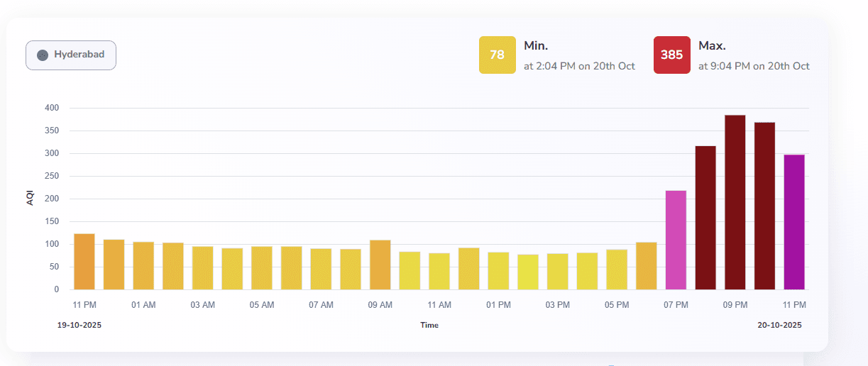Click the Hyderabad location button
Image resolution: width=868 pixels, height=366 pixels.
71,55
